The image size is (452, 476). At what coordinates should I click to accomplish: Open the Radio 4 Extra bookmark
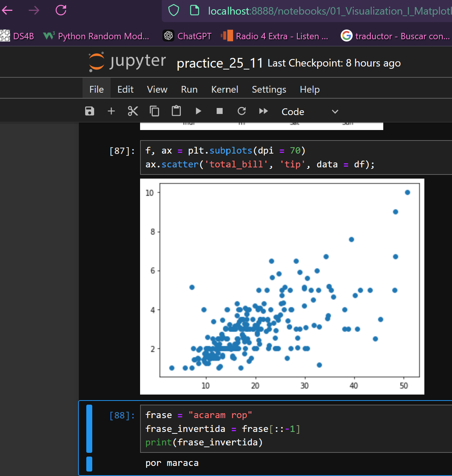click(275, 36)
